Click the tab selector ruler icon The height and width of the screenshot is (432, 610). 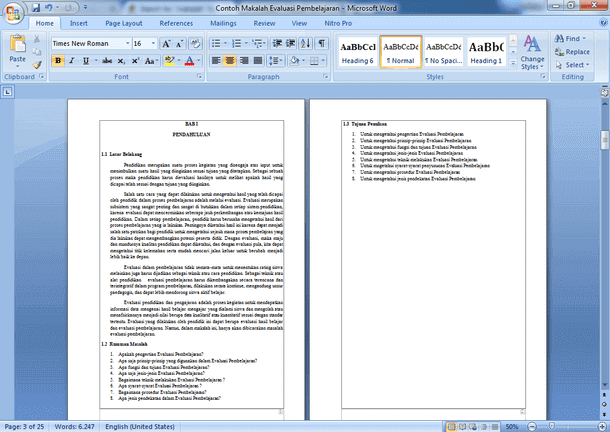[8, 92]
